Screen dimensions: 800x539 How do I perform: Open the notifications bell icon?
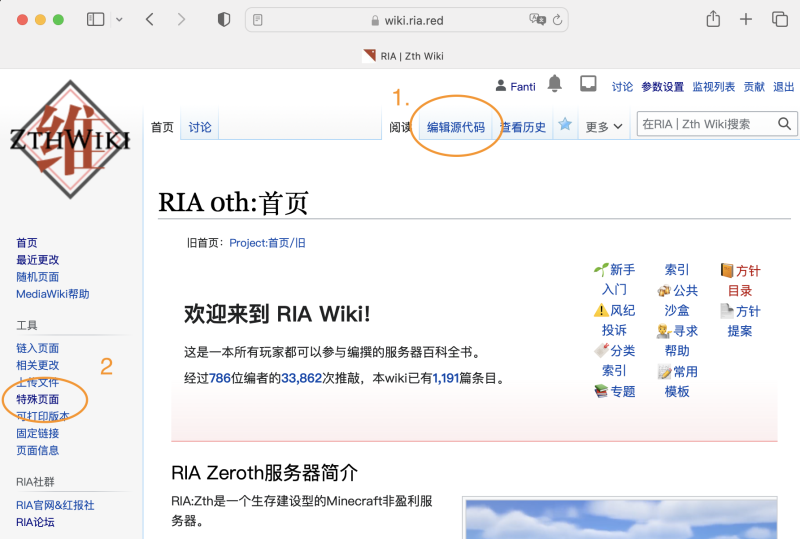[555, 83]
